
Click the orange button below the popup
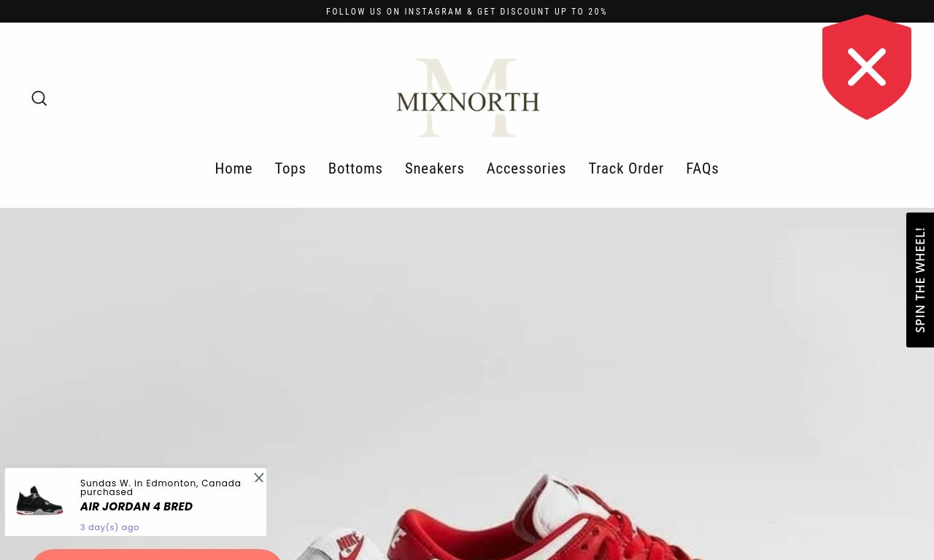[156, 554]
